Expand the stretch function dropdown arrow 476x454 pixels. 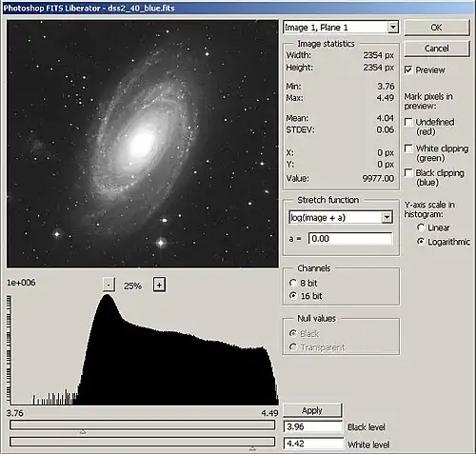click(387, 218)
